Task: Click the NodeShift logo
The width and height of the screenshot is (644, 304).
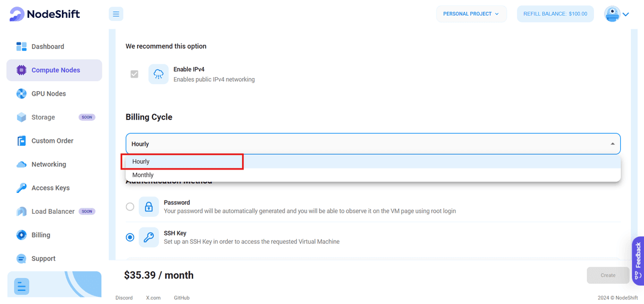Action: [x=45, y=14]
